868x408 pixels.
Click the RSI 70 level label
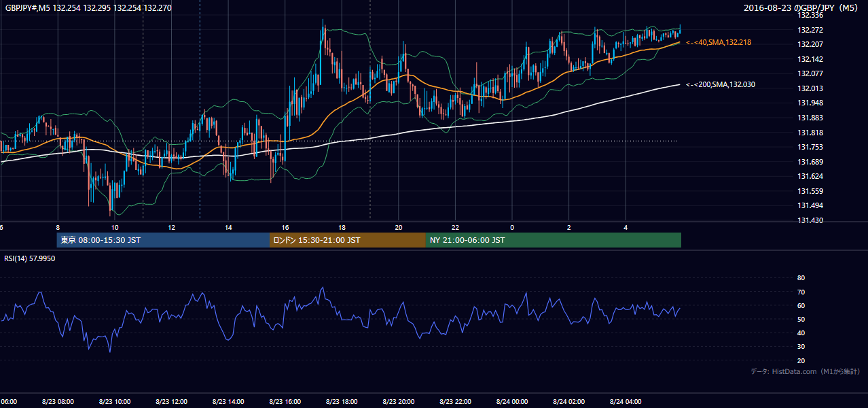coord(801,292)
